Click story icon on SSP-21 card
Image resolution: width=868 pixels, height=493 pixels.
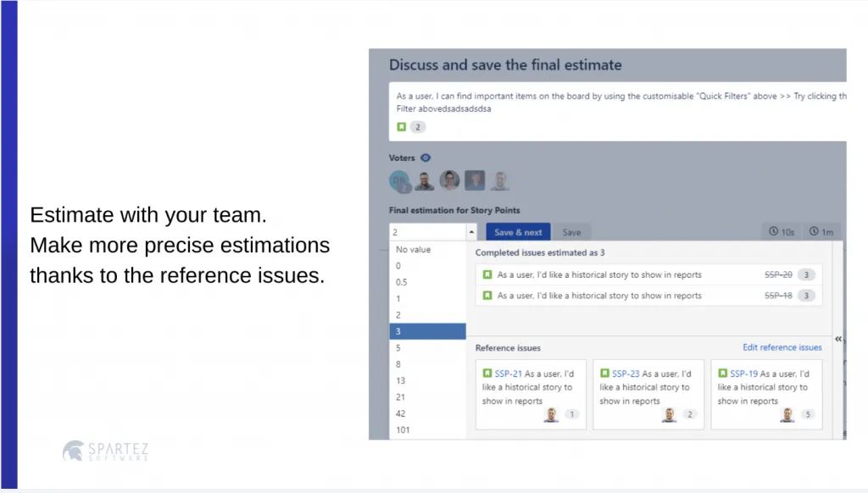click(x=487, y=374)
